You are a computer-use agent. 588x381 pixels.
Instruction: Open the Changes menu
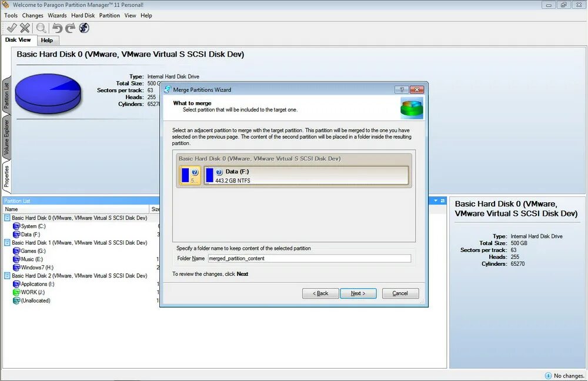point(32,15)
